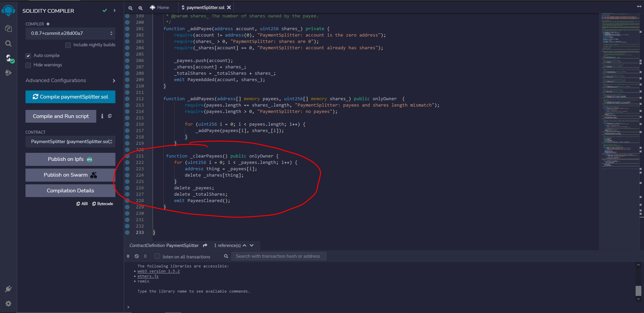Open the Search in files panel
The image size is (644, 313).
click(x=8, y=44)
